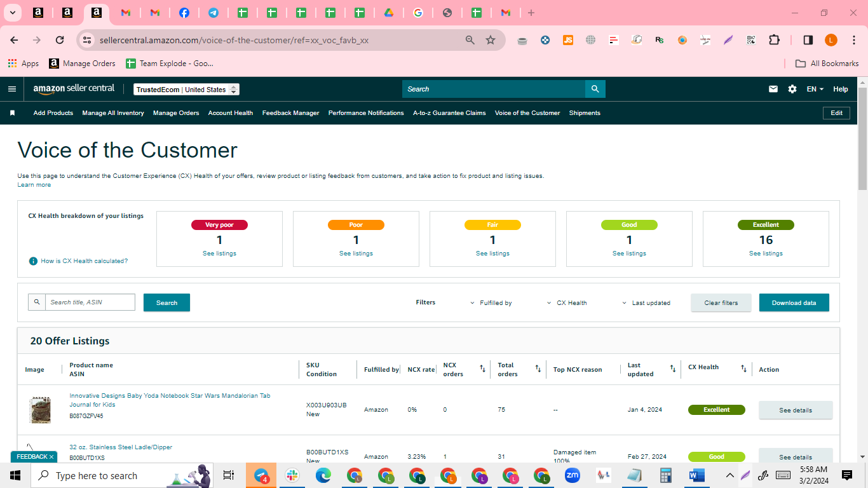
Task: Click the Baby Yoda notebook thumbnail
Action: click(40, 410)
